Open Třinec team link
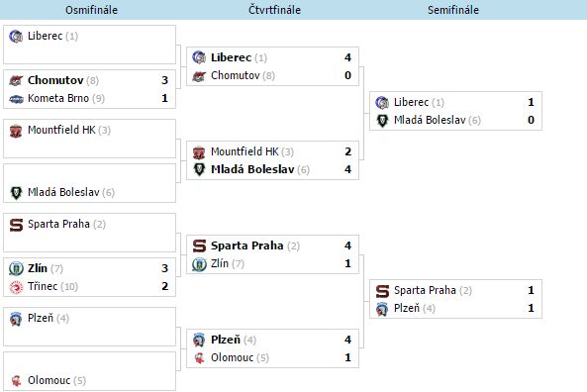Image resolution: width=587 pixels, height=392 pixels. pos(43,286)
